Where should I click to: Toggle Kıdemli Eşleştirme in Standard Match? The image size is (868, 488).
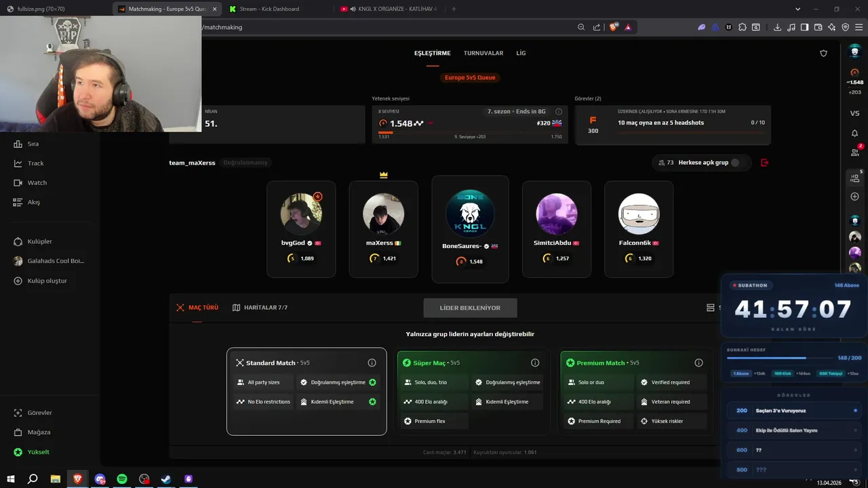(x=372, y=402)
